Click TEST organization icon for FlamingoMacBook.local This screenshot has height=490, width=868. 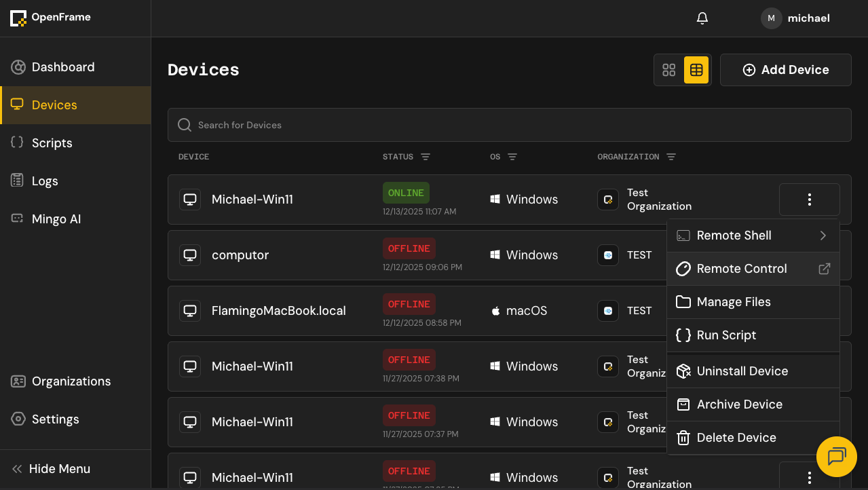click(608, 311)
